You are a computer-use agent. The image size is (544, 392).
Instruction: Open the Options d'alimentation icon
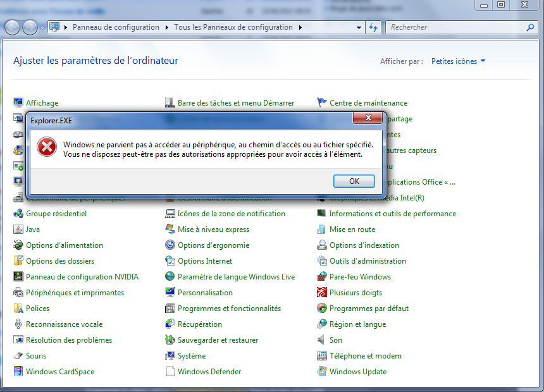[x=18, y=245]
